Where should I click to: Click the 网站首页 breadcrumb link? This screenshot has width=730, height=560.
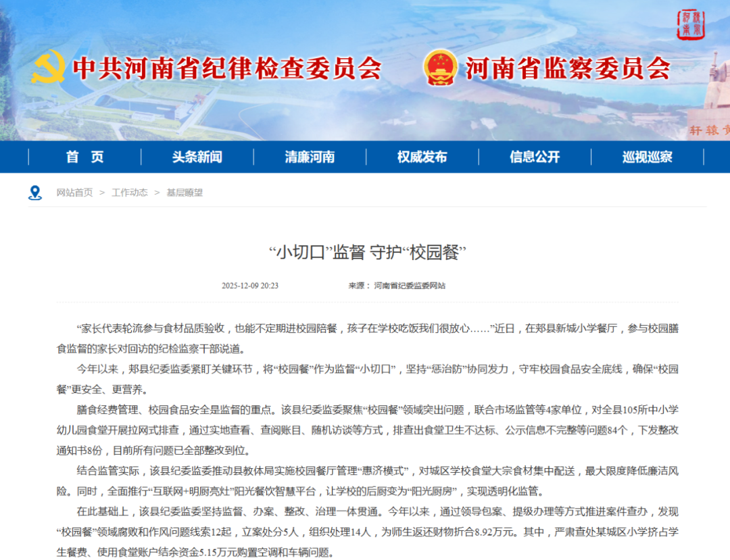point(74,193)
